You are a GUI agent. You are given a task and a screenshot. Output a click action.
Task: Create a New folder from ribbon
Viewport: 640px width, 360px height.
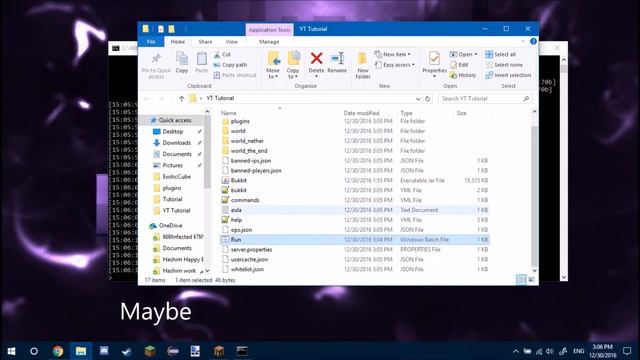(362, 65)
